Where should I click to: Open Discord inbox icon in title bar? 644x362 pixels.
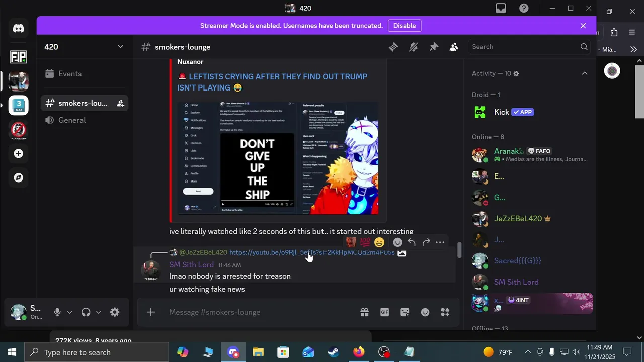[501, 8]
